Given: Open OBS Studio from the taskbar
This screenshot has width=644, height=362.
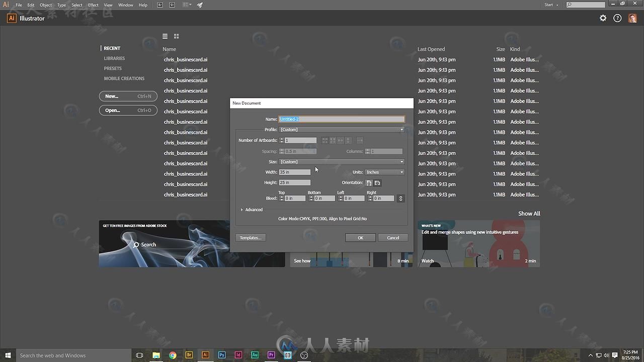Looking at the screenshot, I should point(304,355).
